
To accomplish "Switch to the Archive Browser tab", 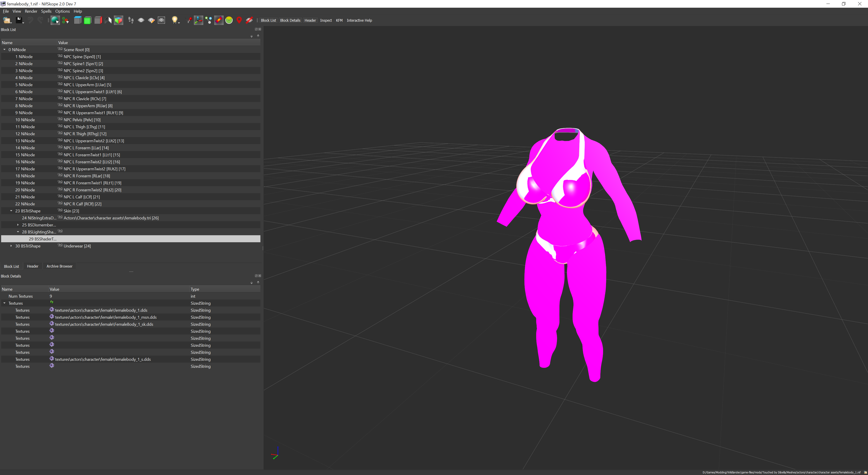I will coord(59,266).
